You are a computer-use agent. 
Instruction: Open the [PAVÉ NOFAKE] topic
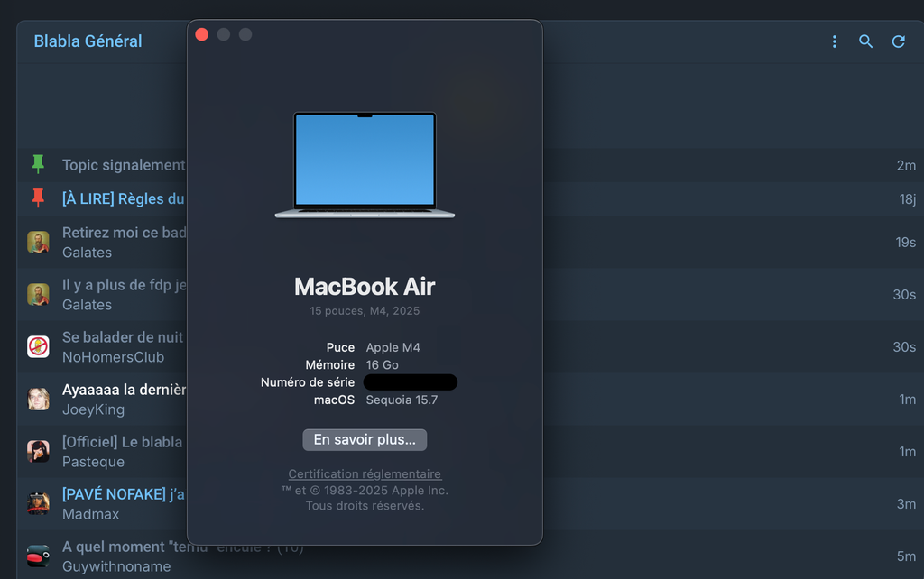pos(123,494)
